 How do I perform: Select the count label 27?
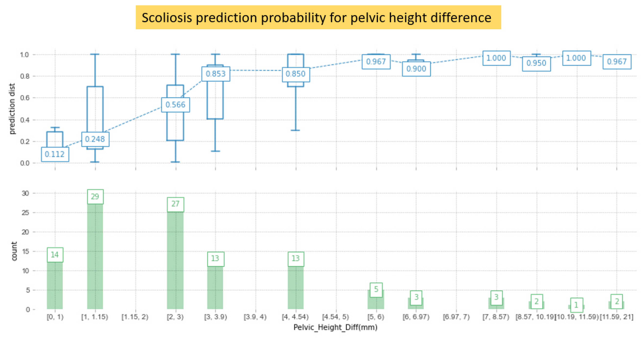[175, 204]
